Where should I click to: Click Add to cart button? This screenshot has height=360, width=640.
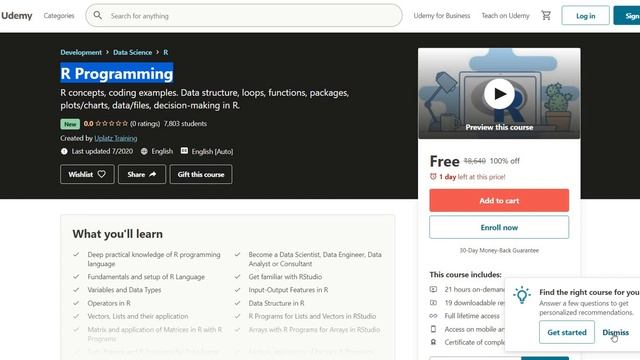point(499,200)
